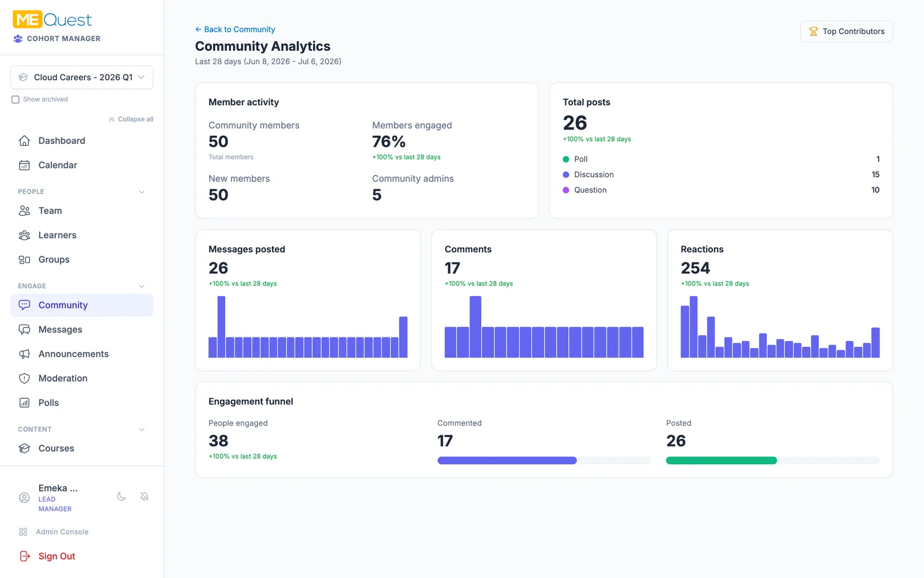Click the rightmost bar in Reactions chart
Screen dimensions: 924x578
(875, 343)
